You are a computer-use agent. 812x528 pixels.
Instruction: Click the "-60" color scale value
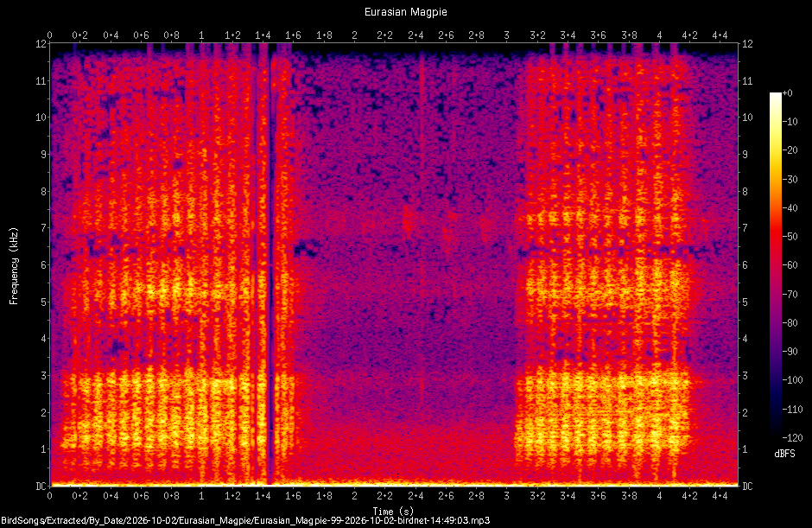point(790,265)
